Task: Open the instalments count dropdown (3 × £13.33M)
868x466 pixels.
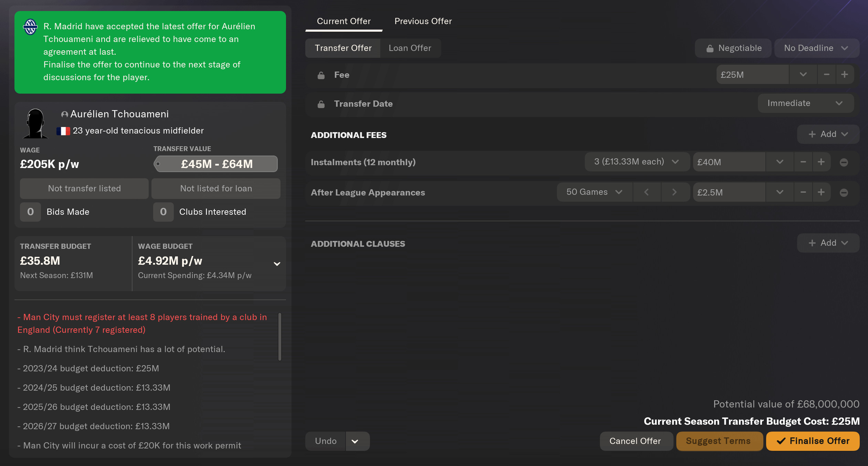Action: point(637,162)
